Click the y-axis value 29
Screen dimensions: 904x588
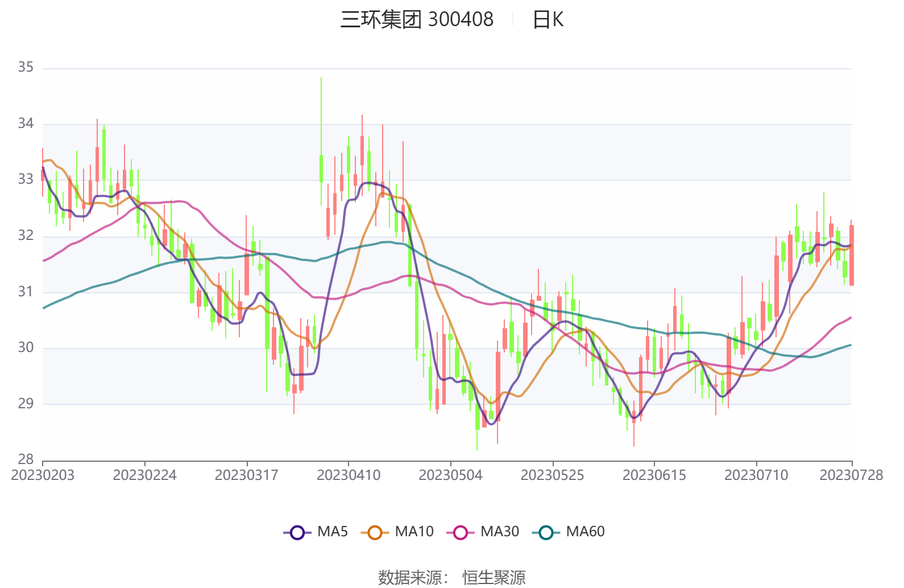click(26, 404)
